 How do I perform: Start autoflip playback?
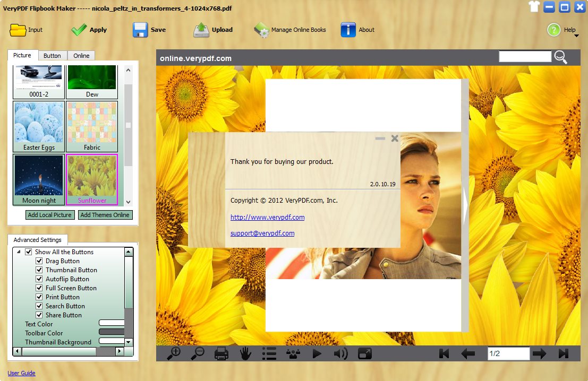(317, 353)
